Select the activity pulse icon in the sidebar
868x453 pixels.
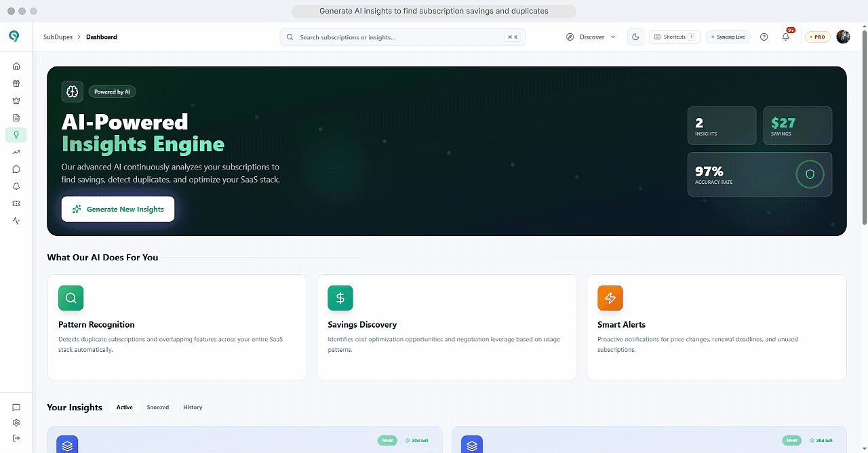16,220
